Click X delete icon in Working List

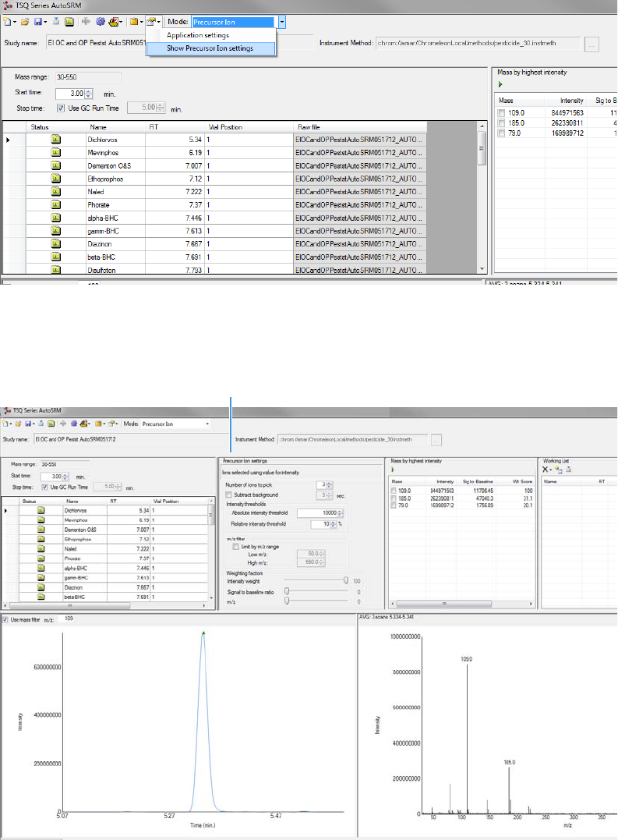click(x=546, y=470)
